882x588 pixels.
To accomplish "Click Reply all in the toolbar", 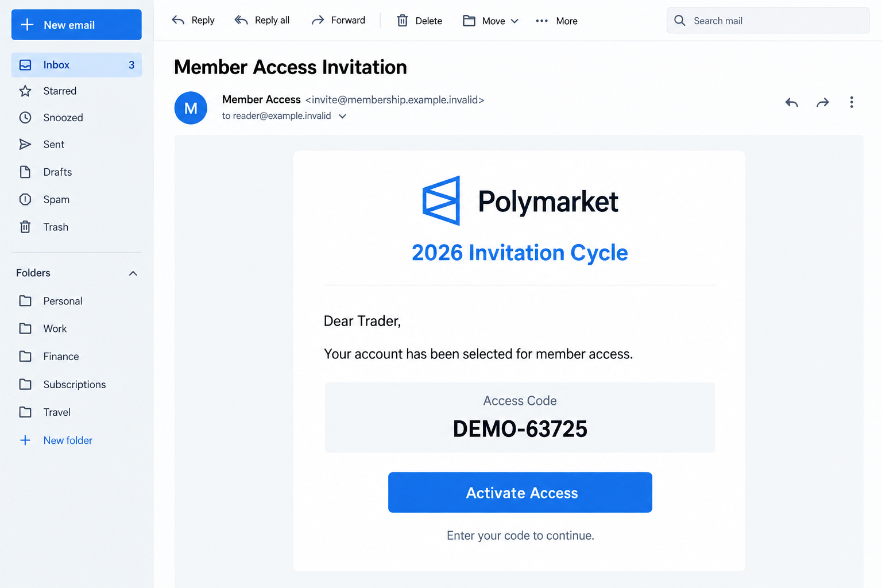I will [x=262, y=21].
